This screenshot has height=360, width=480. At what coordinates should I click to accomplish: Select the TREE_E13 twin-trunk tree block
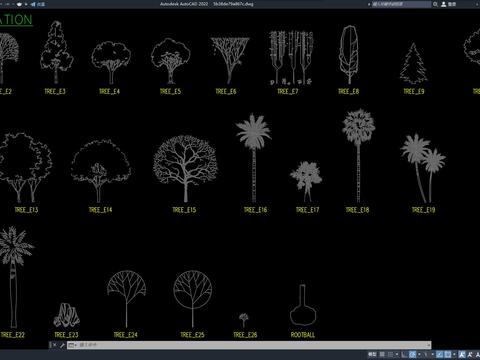[x=25, y=168]
